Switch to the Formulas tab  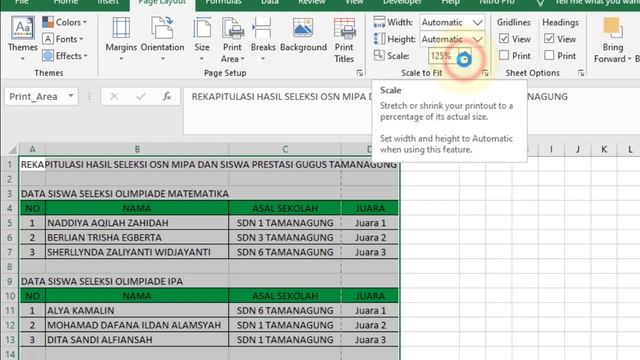223,2
